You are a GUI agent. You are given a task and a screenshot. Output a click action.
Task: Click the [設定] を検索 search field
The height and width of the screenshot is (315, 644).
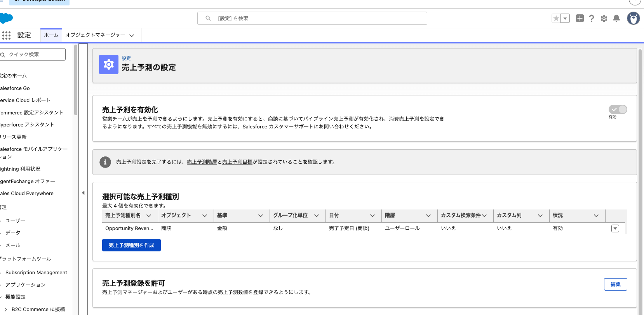[312, 18]
